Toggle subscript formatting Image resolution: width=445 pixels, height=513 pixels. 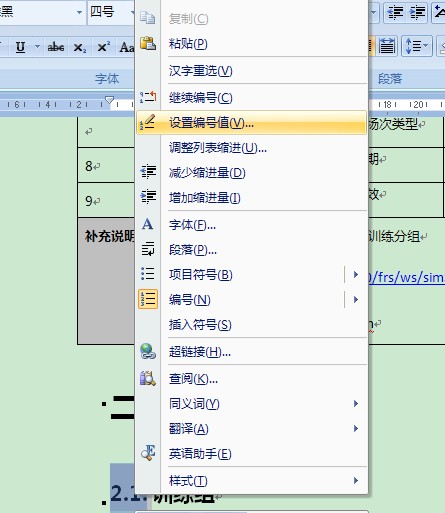coord(80,47)
